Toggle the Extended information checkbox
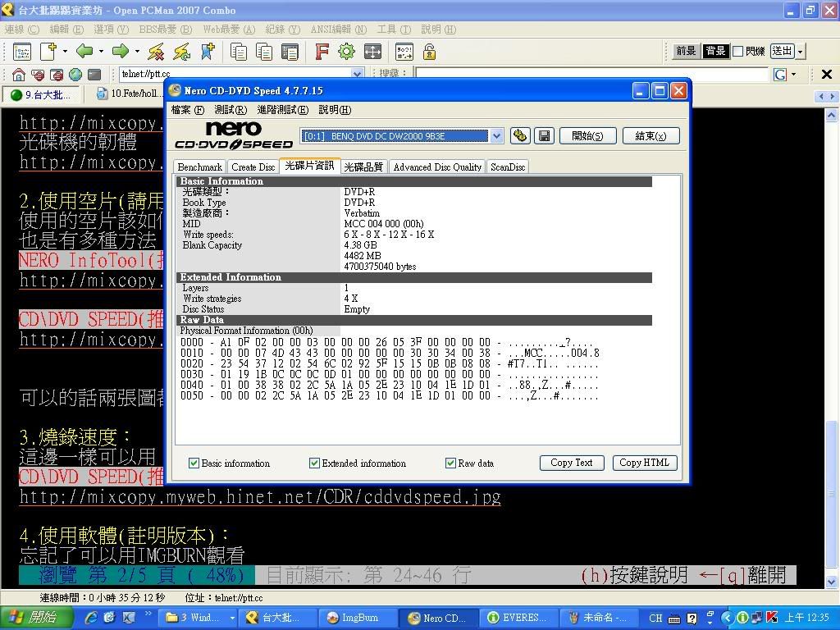The width and height of the screenshot is (840, 630). [314, 463]
